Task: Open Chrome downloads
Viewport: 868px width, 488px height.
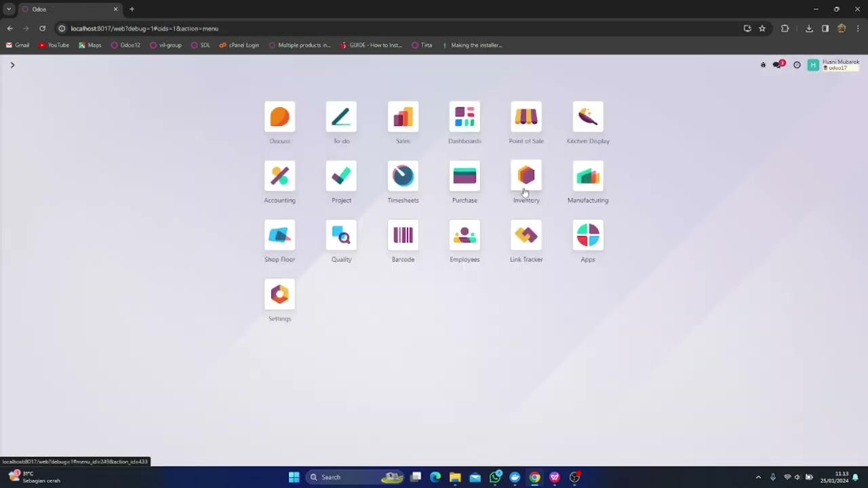Action: coord(809,28)
